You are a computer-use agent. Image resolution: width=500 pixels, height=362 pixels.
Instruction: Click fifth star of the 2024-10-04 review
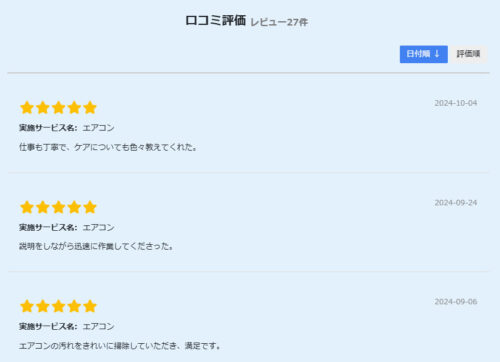coord(90,108)
